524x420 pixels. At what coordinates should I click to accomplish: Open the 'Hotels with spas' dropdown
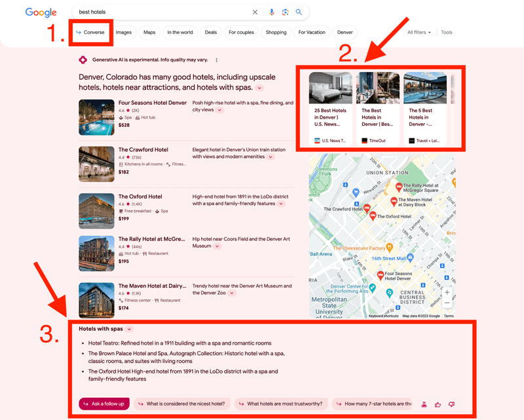pyautogui.click(x=130, y=329)
